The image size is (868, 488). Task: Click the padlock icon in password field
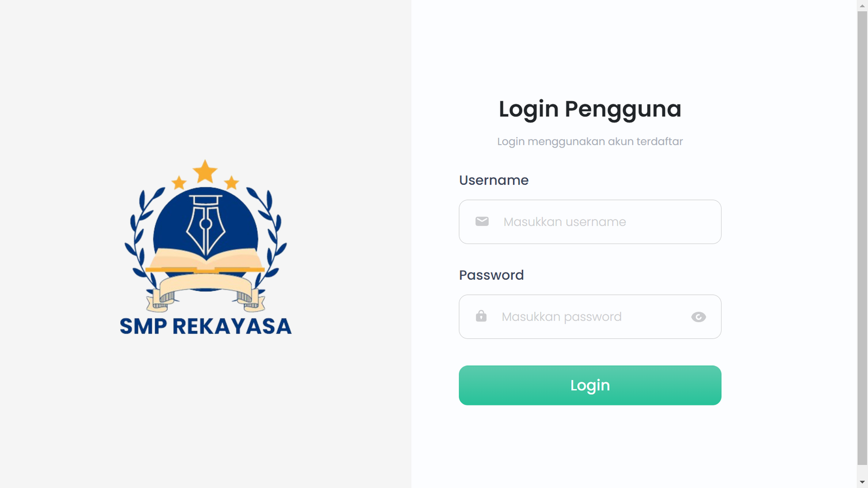click(481, 316)
